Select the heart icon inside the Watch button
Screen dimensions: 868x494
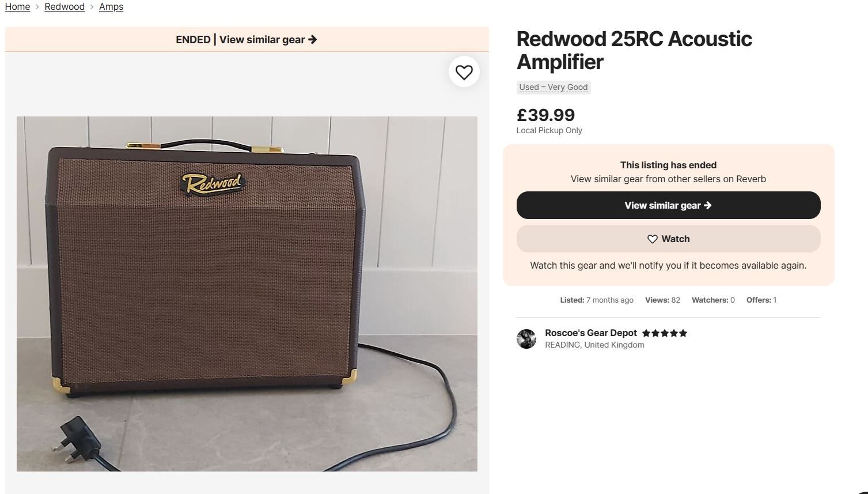coord(652,239)
